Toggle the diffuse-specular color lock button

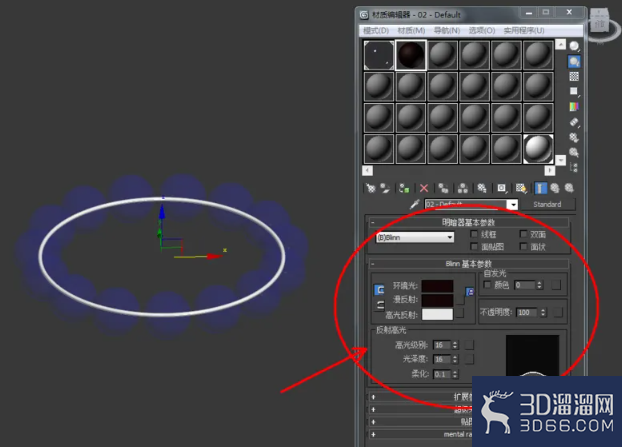pos(380,305)
